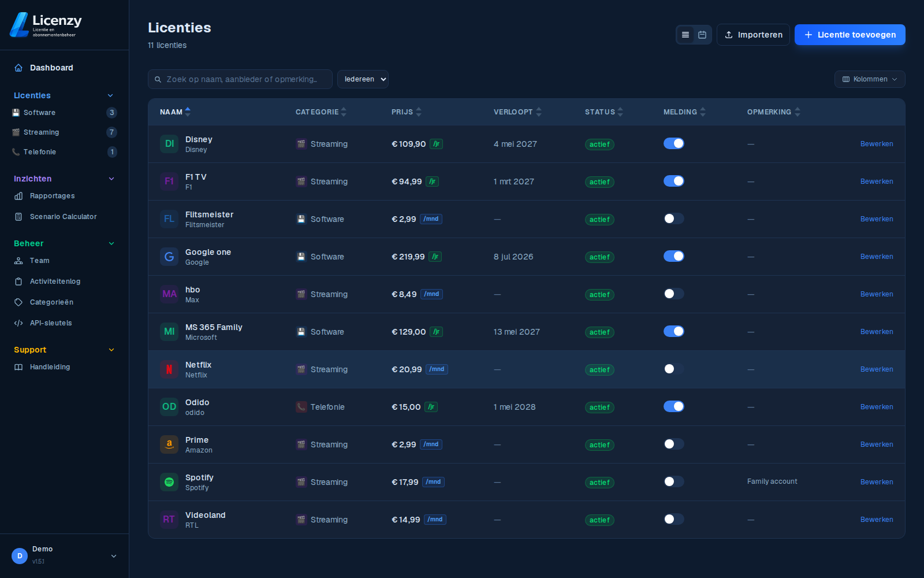Image resolution: width=924 pixels, height=578 pixels.
Task: Click the Importeren button
Action: coord(753,35)
